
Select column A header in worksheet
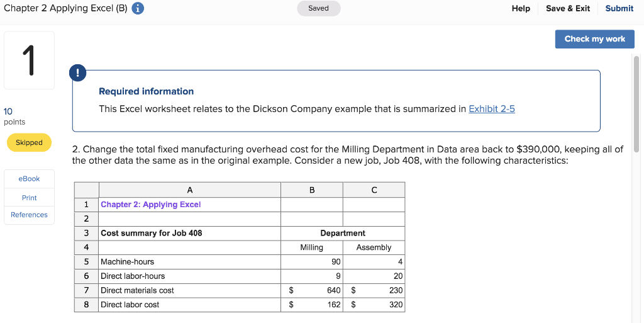(190, 190)
